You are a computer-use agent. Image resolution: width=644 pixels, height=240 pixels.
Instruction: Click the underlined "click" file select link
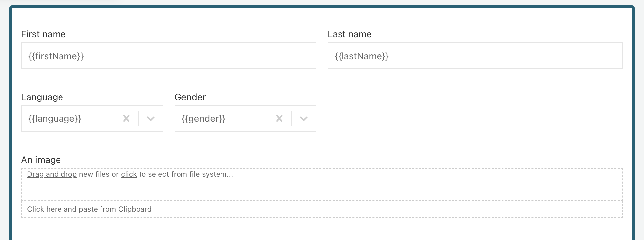click(129, 174)
